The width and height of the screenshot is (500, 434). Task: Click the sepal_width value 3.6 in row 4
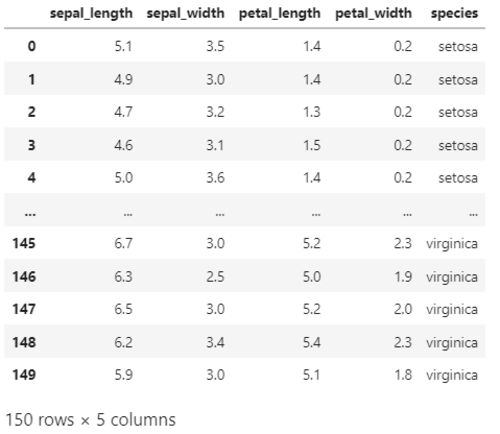pyautogui.click(x=215, y=177)
